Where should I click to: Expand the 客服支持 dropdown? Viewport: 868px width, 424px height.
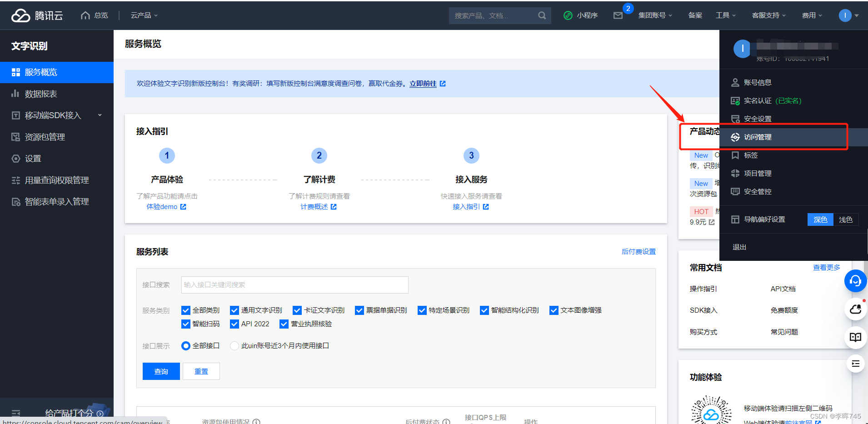[x=768, y=15]
